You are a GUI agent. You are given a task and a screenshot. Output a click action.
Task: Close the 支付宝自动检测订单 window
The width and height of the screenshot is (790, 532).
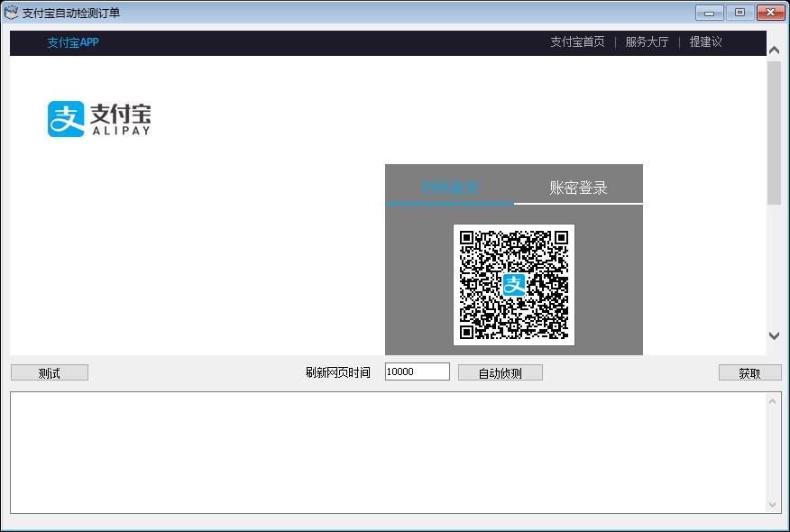[771, 13]
